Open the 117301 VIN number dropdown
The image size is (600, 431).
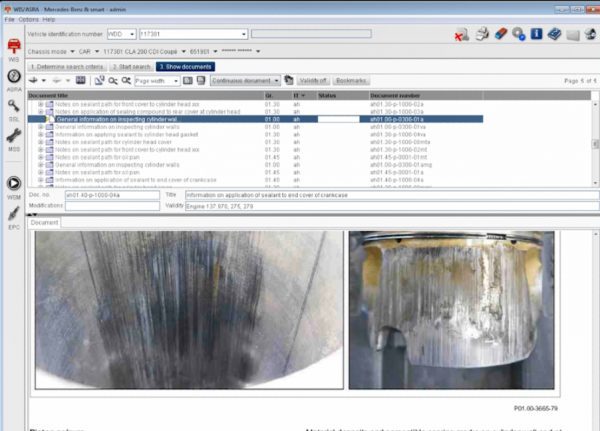tap(244, 34)
